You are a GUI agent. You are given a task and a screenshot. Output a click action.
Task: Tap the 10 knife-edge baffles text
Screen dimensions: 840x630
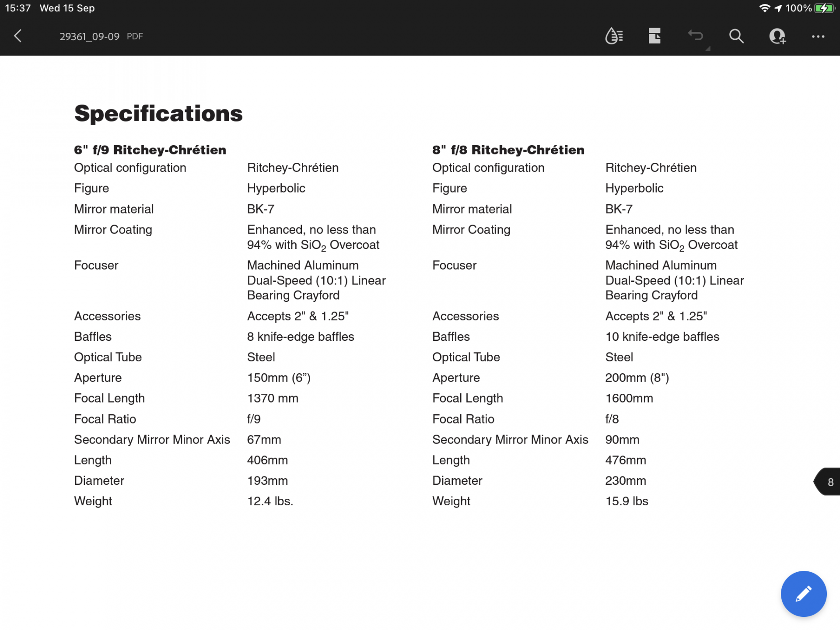pyautogui.click(x=662, y=337)
